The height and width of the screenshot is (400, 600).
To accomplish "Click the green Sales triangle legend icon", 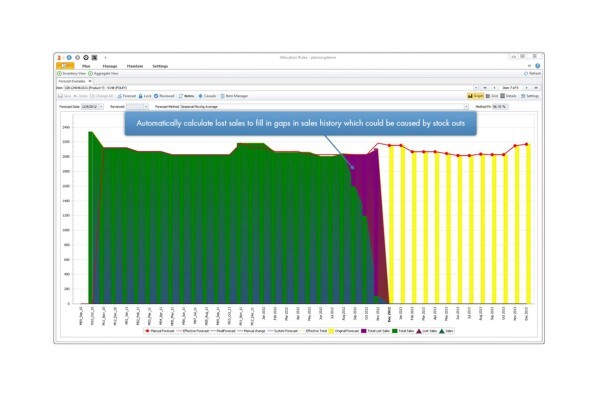I will click(x=442, y=331).
